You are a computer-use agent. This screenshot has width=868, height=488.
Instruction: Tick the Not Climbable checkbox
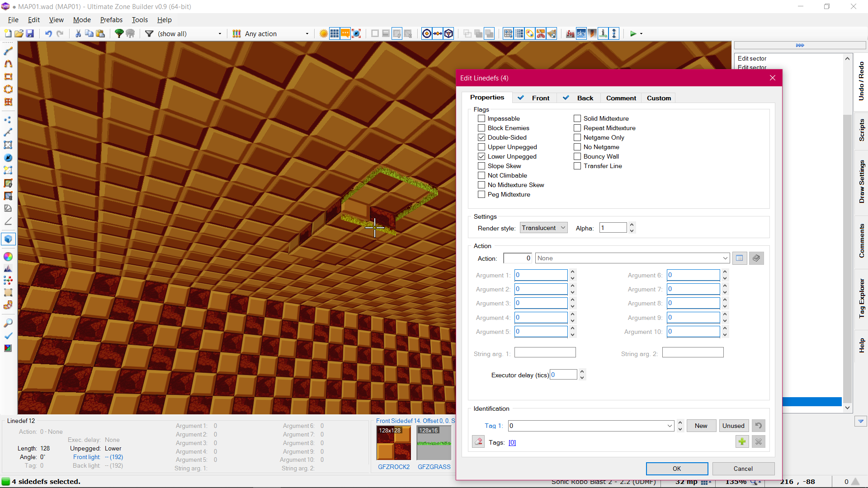coord(481,175)
